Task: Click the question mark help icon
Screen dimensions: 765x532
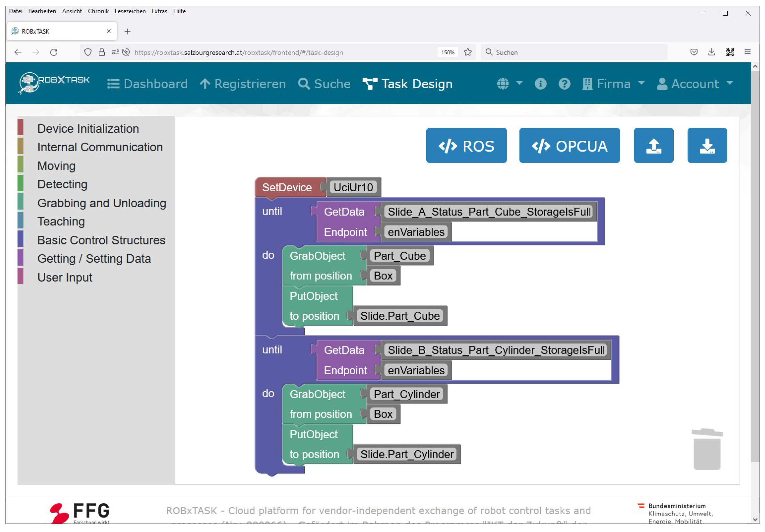Action: click(564, 84)
